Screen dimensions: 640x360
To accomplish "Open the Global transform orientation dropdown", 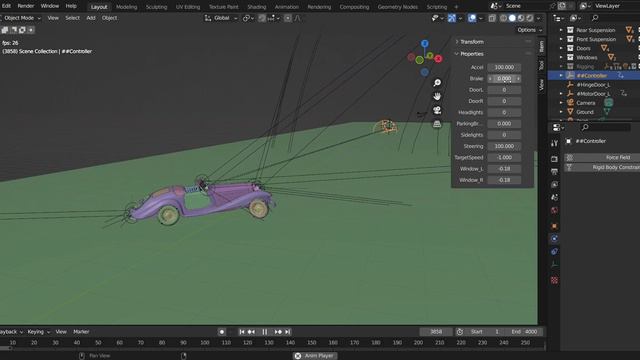I will point(221,18).
